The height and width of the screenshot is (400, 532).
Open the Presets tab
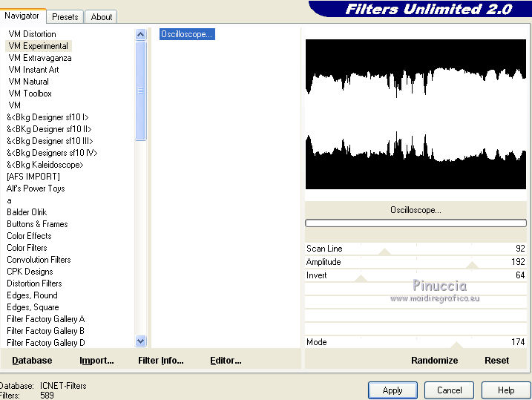(65, 17)
